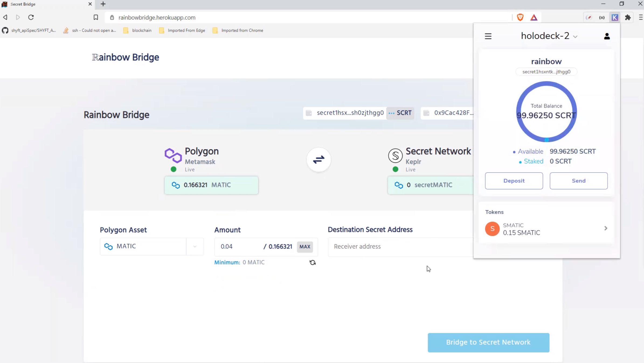Click the address bar URL
The height and width of the screenshot is (363, 644).
[157, 17]
